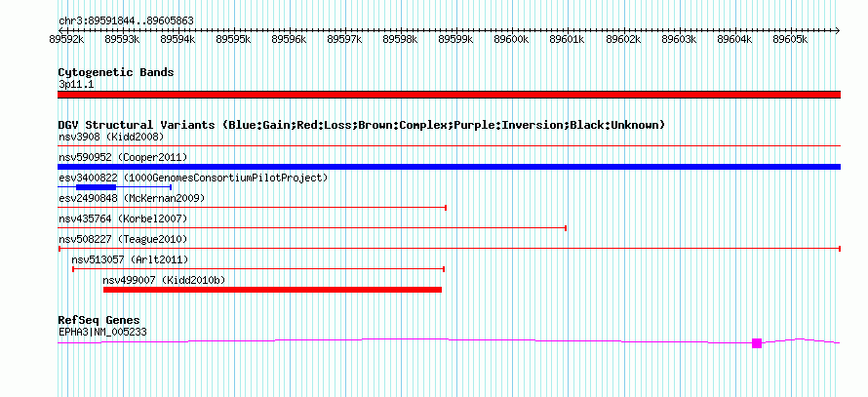Click the 89596k ruler tick label
868x397 pixels.
tap(290, 39)
